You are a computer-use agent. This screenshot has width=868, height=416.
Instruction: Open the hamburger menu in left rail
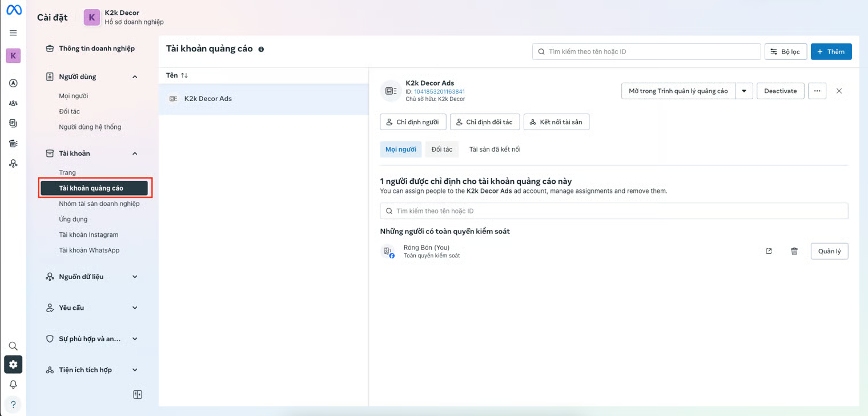pyautogui.click(x=13, y=33)
